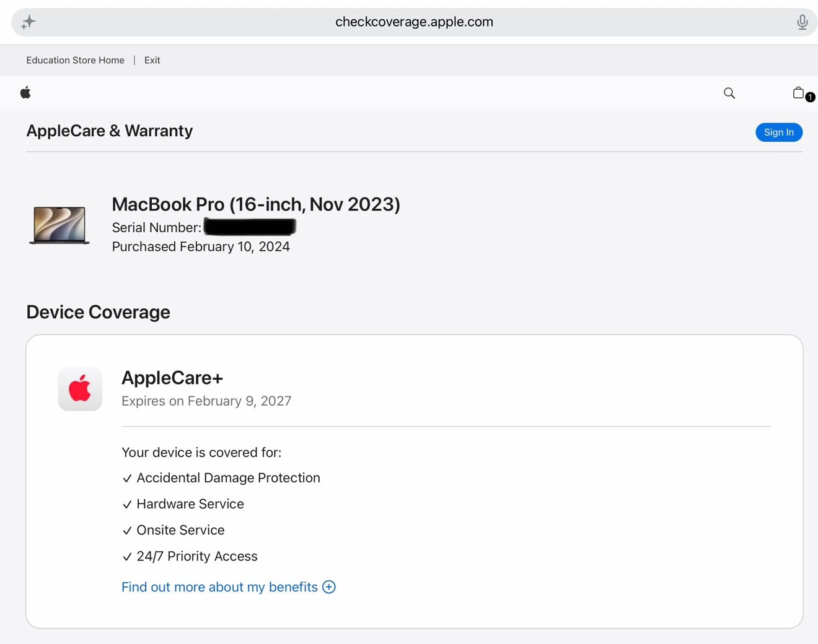Click the Exit link
Image resolution: width=818 pixels, height=644 pixels.
(152, 60)
